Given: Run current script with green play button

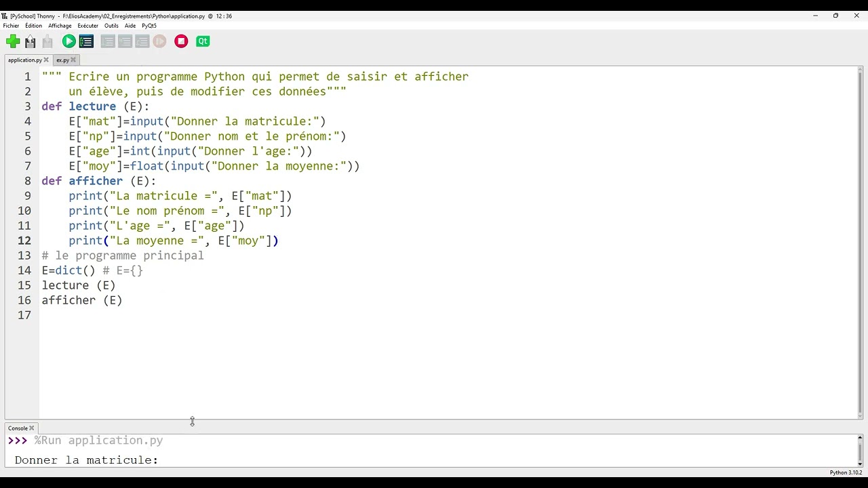Looking at the screenshot, I should [x=68, y=41].
